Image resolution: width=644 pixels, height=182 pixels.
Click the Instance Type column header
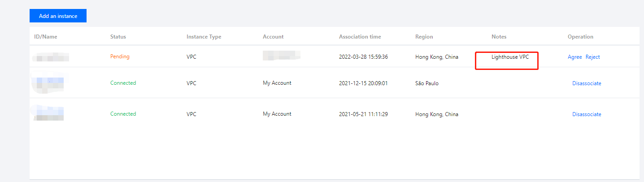point(204,37)
